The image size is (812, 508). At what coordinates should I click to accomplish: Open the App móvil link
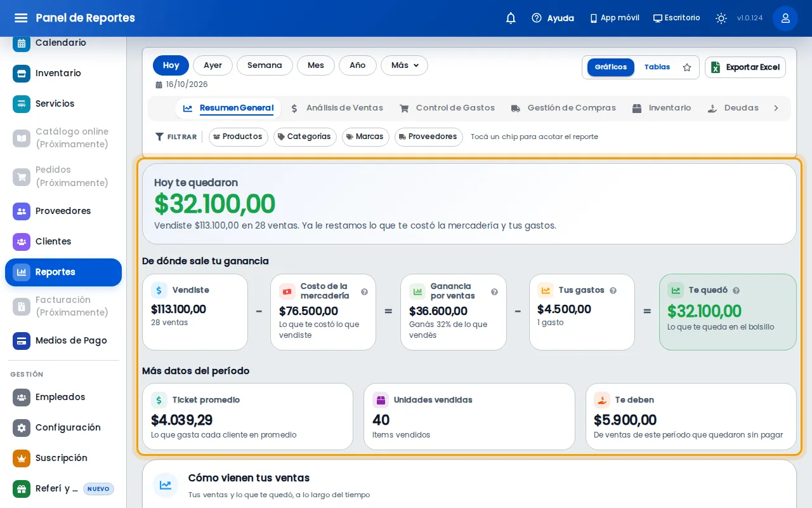coord(614,18)
